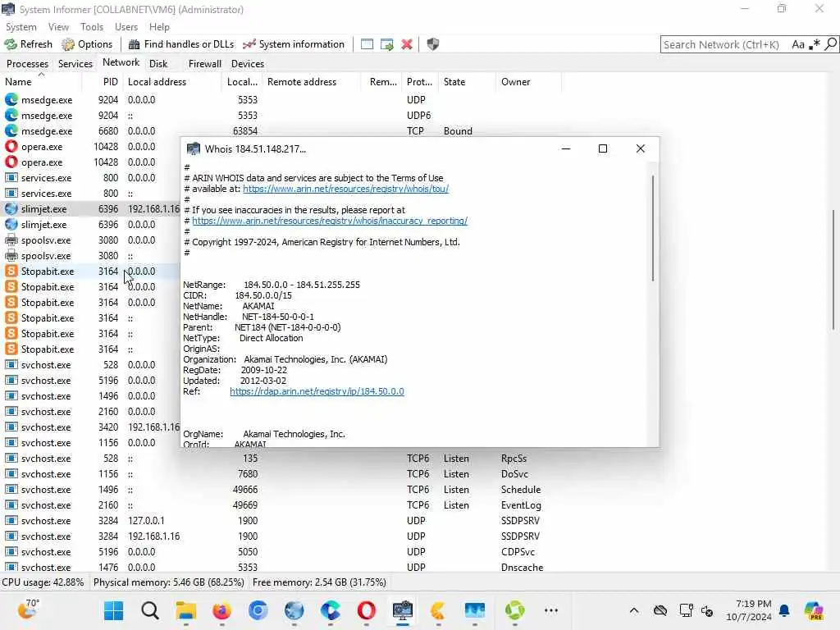
Task: Select msedge.exe PID 6680 row icon
Action: point(11,130)
